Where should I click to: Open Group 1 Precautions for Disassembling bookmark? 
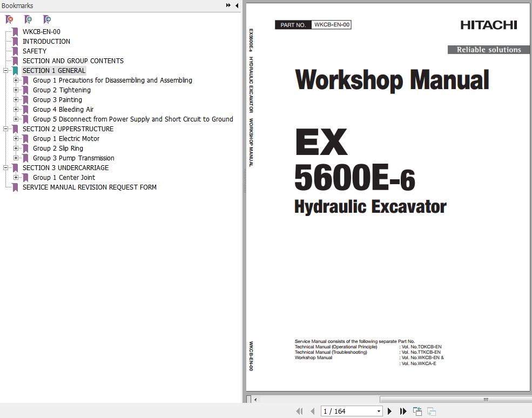pos(112,80)
